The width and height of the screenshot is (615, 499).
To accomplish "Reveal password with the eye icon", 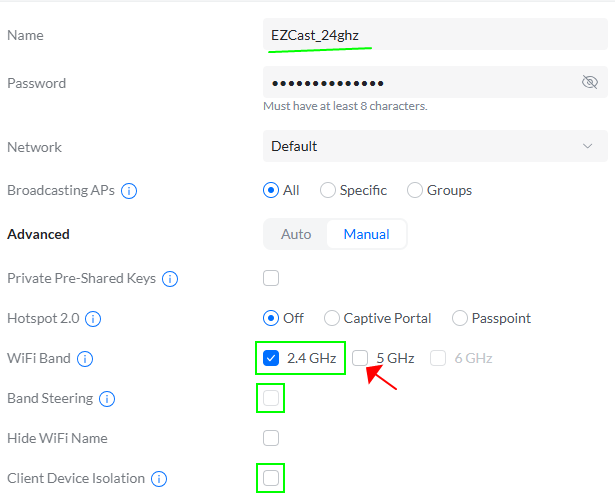I will click(x=590, y=82).
